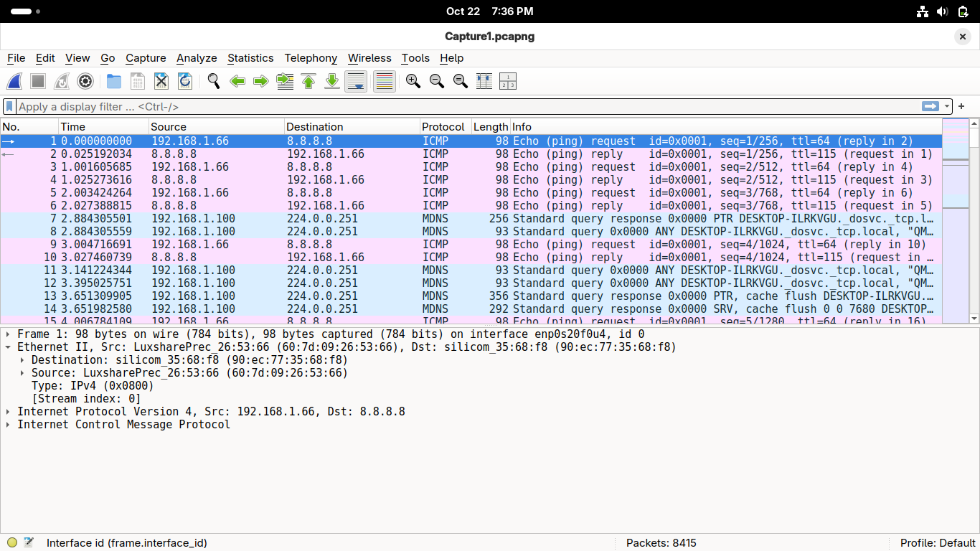This screenshot has height=551, width=980.
Task: Close this capture file using X icon
Action: pyautogui.click(x=161, y=82)
